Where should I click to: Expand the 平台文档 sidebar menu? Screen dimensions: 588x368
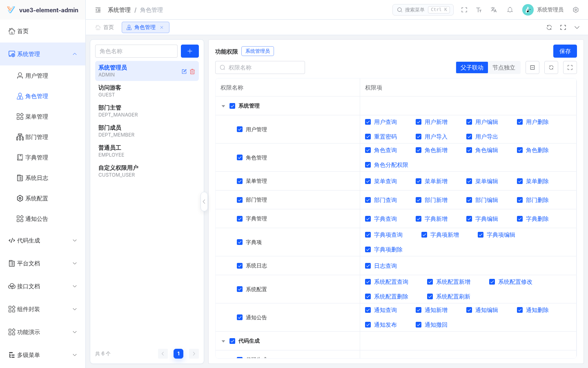click(x=43, y=263)
